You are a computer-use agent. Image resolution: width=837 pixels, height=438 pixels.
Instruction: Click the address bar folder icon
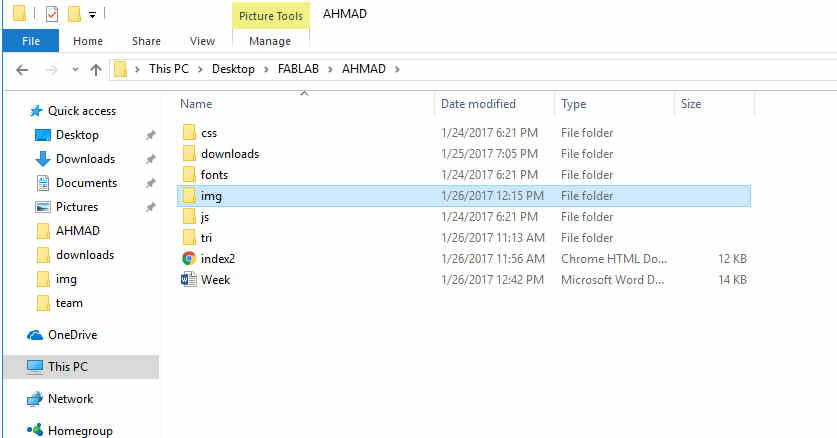tap(121, 69)
